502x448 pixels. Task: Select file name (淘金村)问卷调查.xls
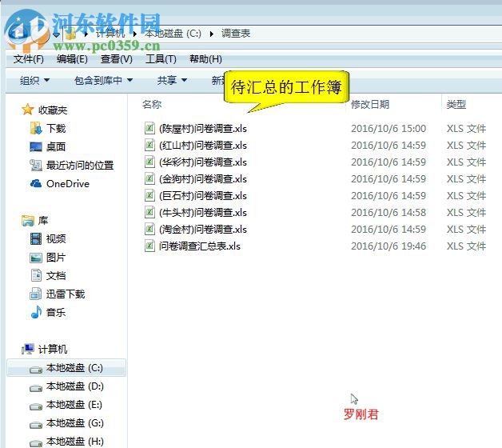click(203, 230)
